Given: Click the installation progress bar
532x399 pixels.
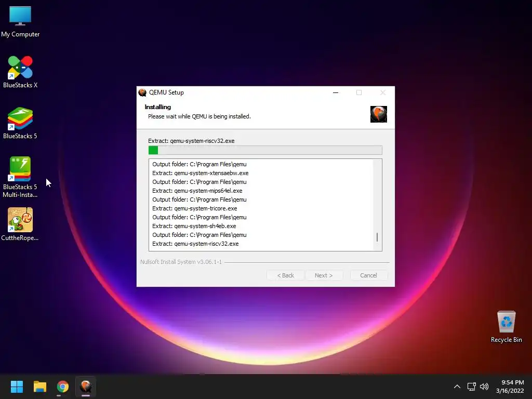Looking at the screenshot, I should pyautogui.click(x=265, y=150).
